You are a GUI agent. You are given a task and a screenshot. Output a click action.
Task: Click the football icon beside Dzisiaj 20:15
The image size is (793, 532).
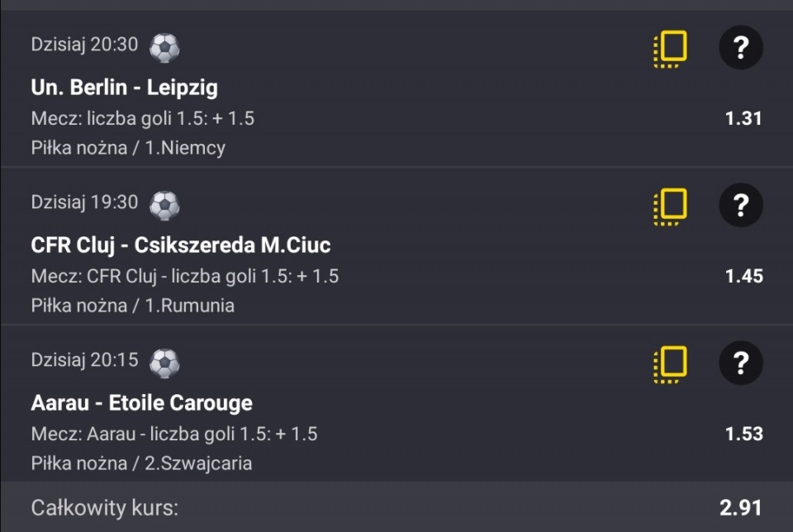coord(164,363)
